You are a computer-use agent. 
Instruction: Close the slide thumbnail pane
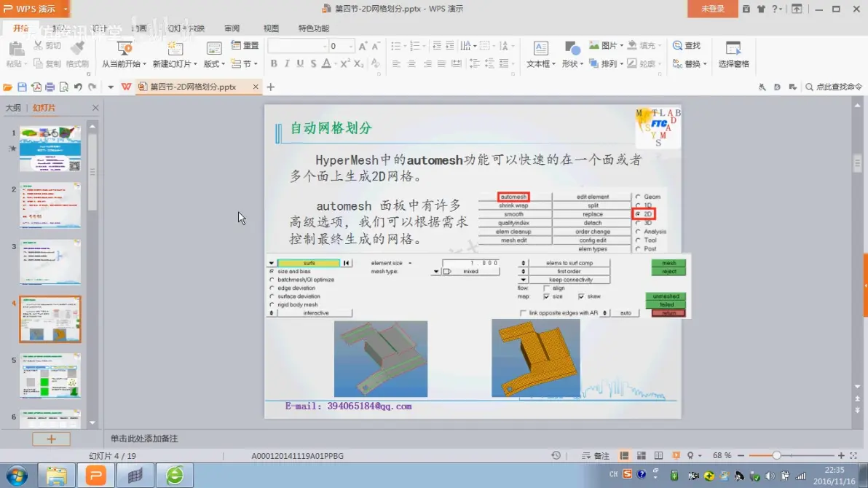(95, 108)
